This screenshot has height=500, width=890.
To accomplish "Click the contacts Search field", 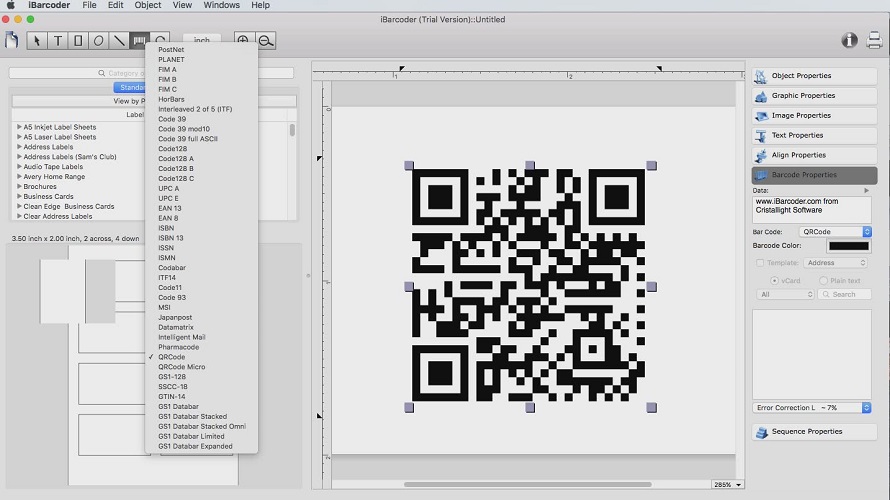I will pyautogui.click(x=845, y=295).
